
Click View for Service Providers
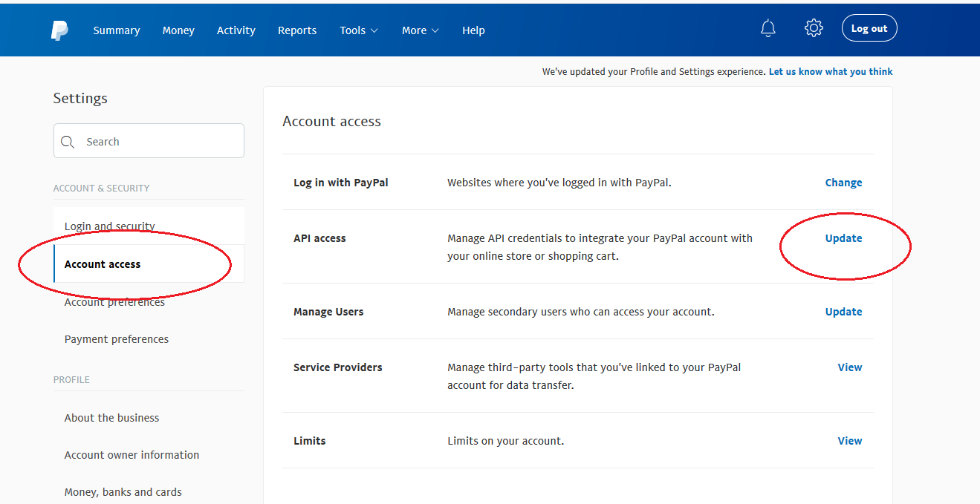pos(850,367)
